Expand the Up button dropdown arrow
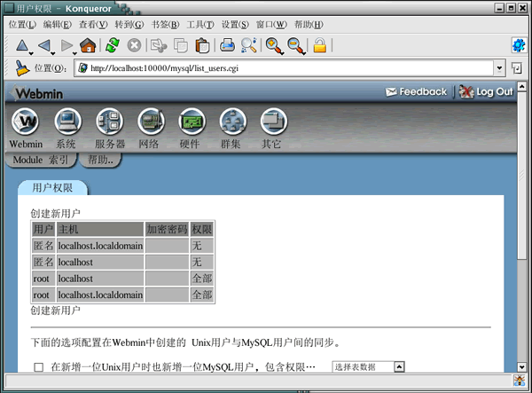Viewport: 532px width, 393px height. 31,53
